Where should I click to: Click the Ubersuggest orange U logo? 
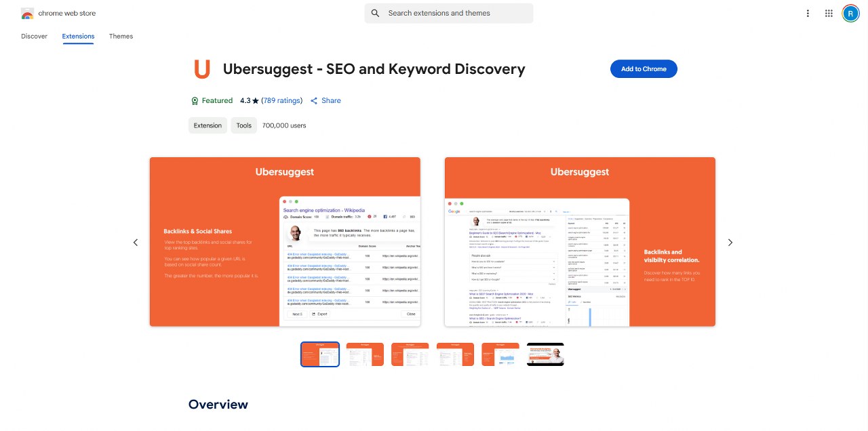202,69
